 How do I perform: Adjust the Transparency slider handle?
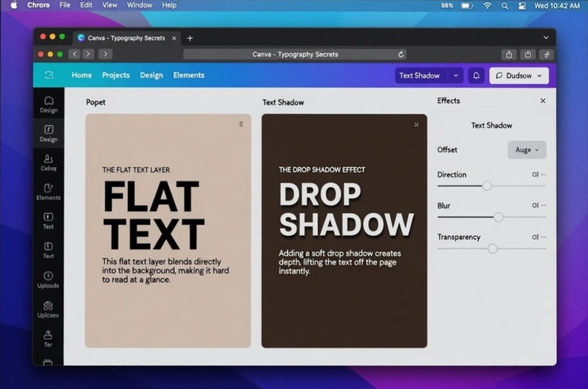click(x=492, y=249)
